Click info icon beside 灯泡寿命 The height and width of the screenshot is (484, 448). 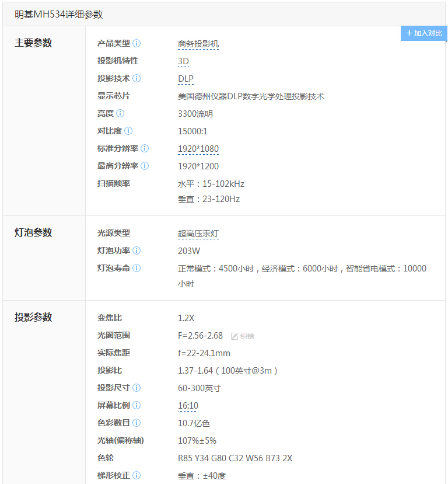[136, 268]
